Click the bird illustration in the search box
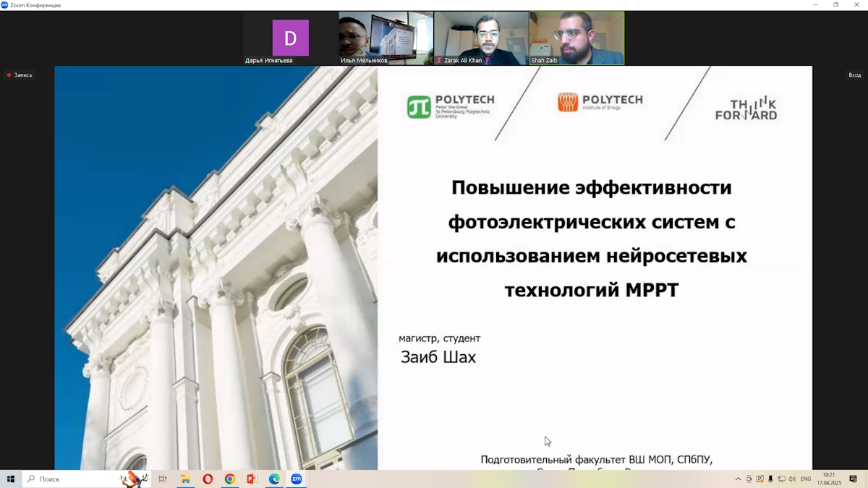This screenshot has height=488, width=868. coord(135,479)
